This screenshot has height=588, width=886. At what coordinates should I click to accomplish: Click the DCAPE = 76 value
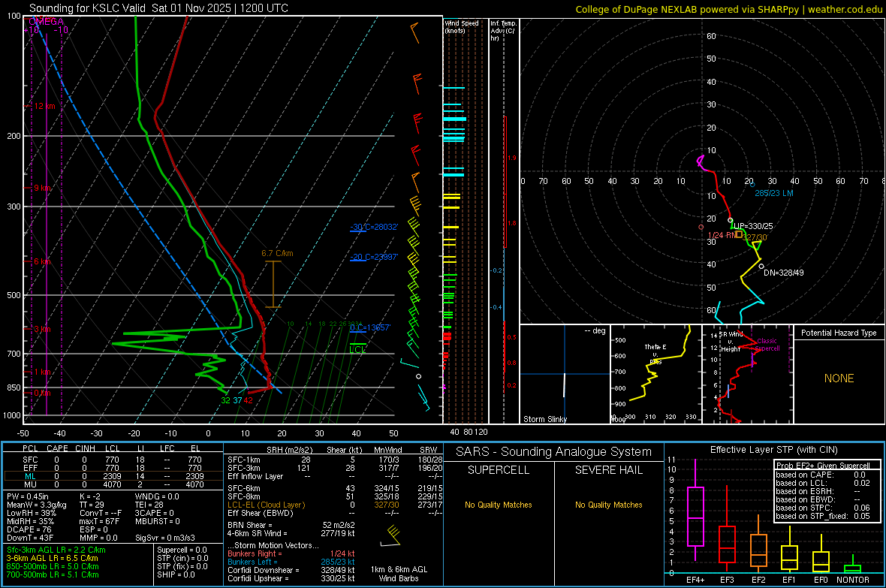29,529
